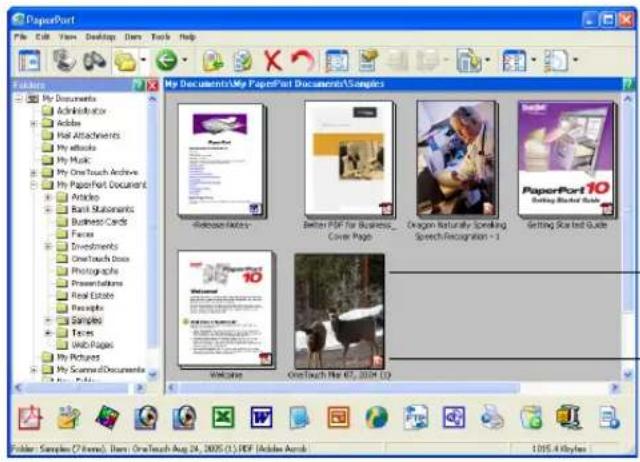Click the blue notepad icon in Send To bar
This screenshot has height=462, width=640.
point(299,417)
